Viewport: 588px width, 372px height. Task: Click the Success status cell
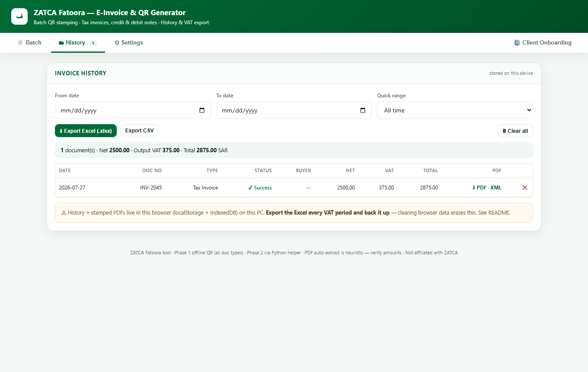coord(260,188)
